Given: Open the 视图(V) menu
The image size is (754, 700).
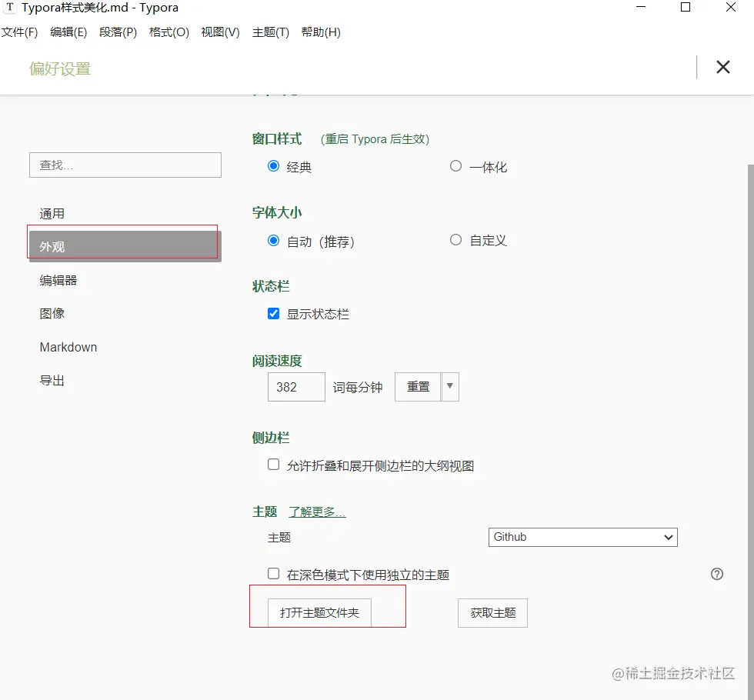Looking at the screenshot, I should 220,32.
